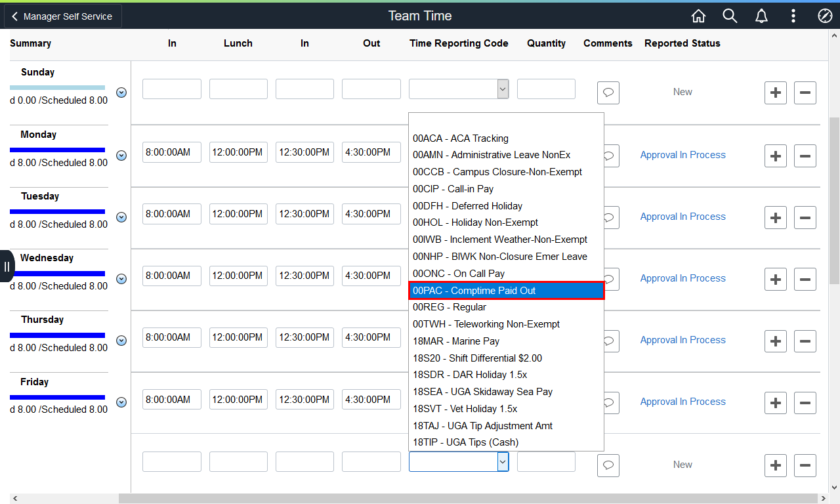The height and width of the screenshot is (504, 840).
Task: Delete the Thursday row
Action: point(805,341)
